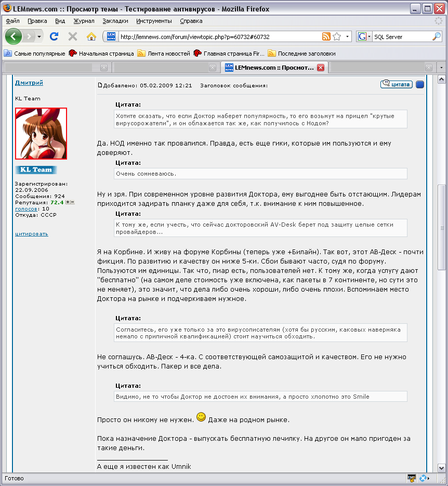This screenshot has width=448, height=486.
Task: Open the list all tabs dropdown
Action: [x=441, y=68]
